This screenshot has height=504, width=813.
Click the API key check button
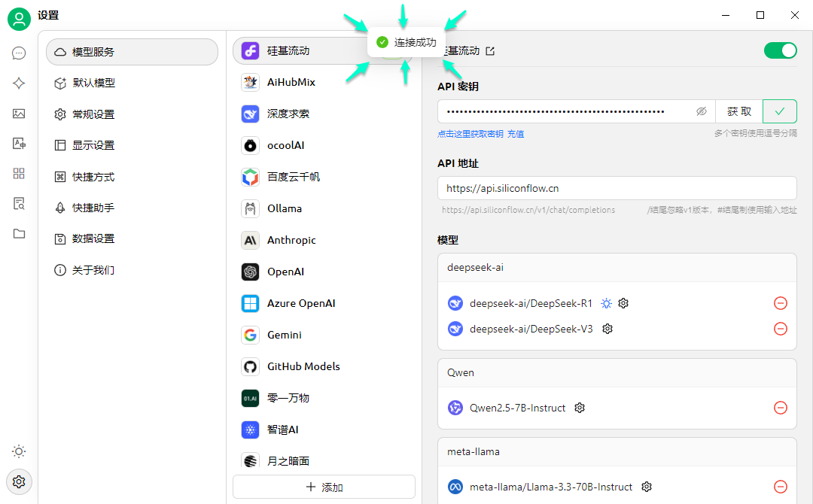(x=780, y=111)
